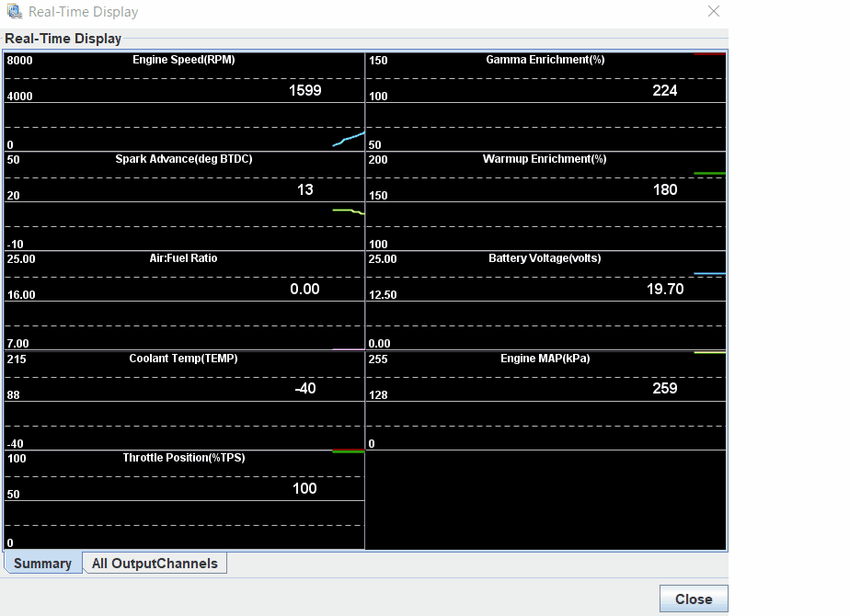
Task: Select the Engine MAP(kPa) gauge
Action: (547, 400)
